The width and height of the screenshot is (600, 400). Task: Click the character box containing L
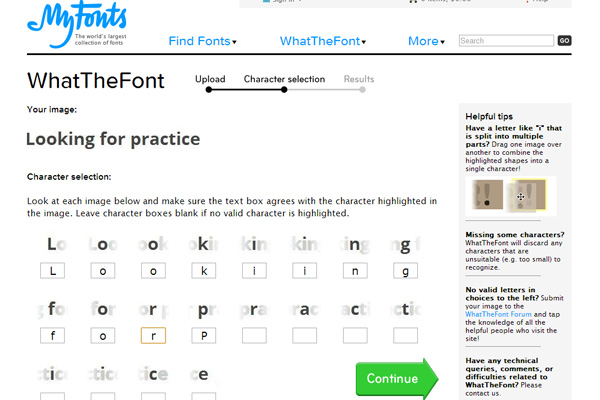52,271
